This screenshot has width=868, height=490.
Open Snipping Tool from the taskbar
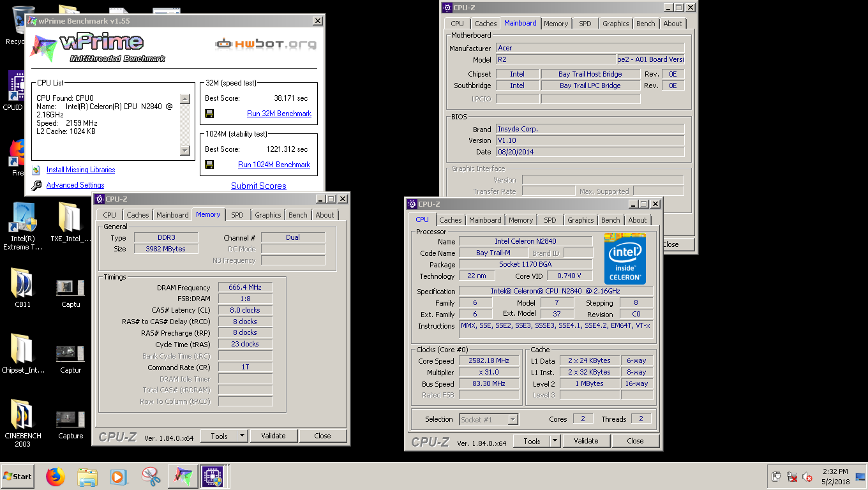(x=151, y=477)
